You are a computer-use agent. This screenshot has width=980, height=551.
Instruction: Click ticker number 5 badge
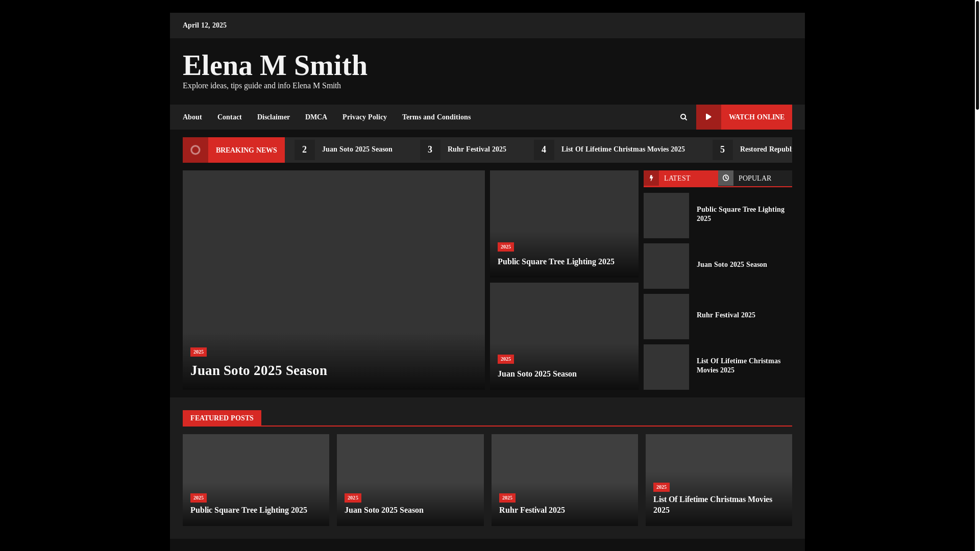click(x=723, y=150)
